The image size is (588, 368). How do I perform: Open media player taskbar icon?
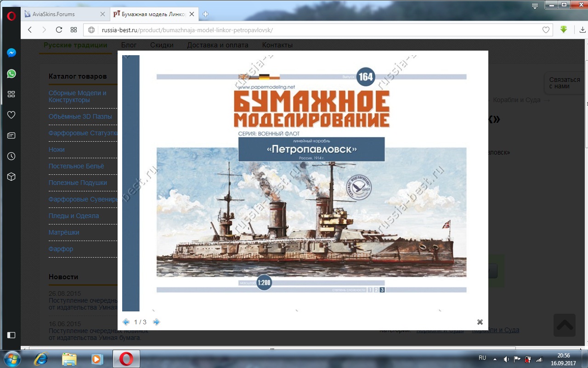coord(97,359)
